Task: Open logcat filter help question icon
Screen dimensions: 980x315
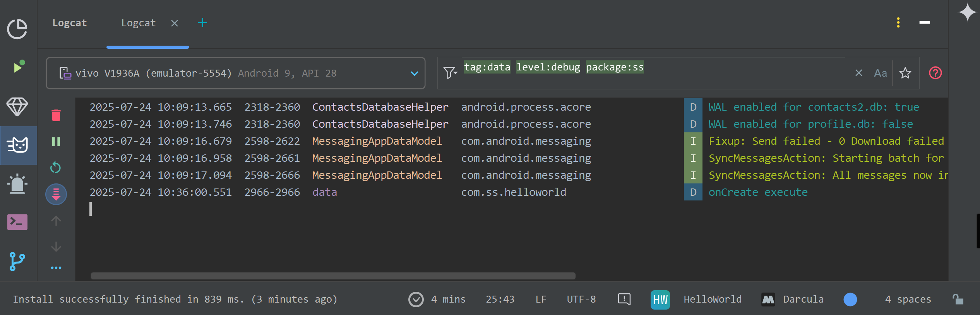Action: (935, 73)
